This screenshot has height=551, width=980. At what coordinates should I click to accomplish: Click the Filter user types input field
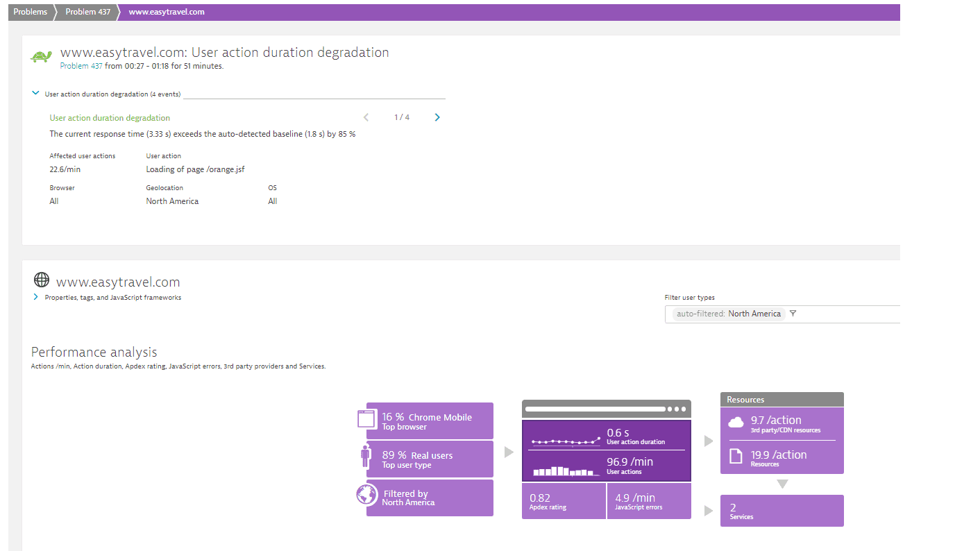click(x=782, y=314)
